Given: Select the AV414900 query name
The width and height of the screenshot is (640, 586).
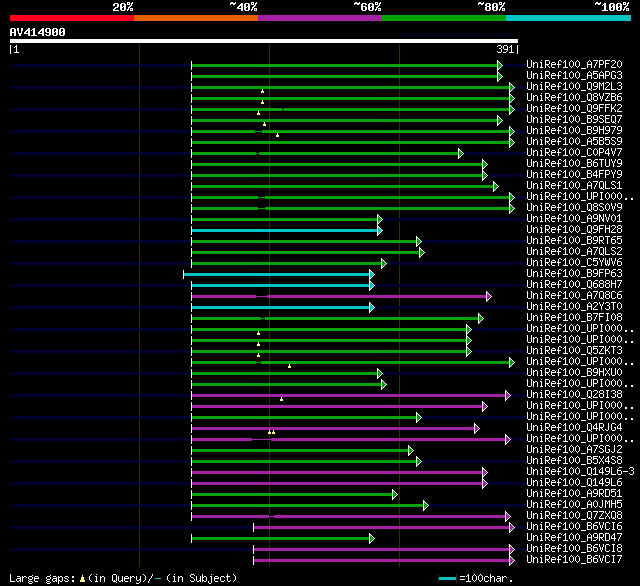Looking at the screenshot, I should [x=38, y=32].
